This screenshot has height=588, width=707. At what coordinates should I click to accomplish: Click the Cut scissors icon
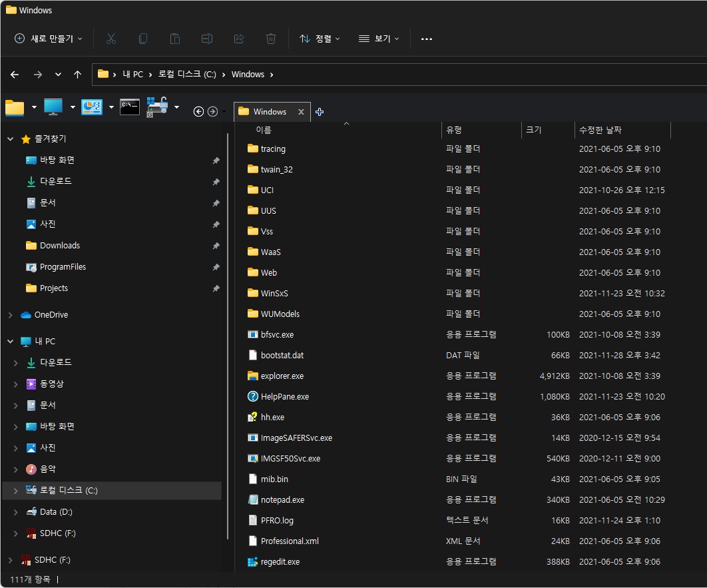[x=111, y=39]
